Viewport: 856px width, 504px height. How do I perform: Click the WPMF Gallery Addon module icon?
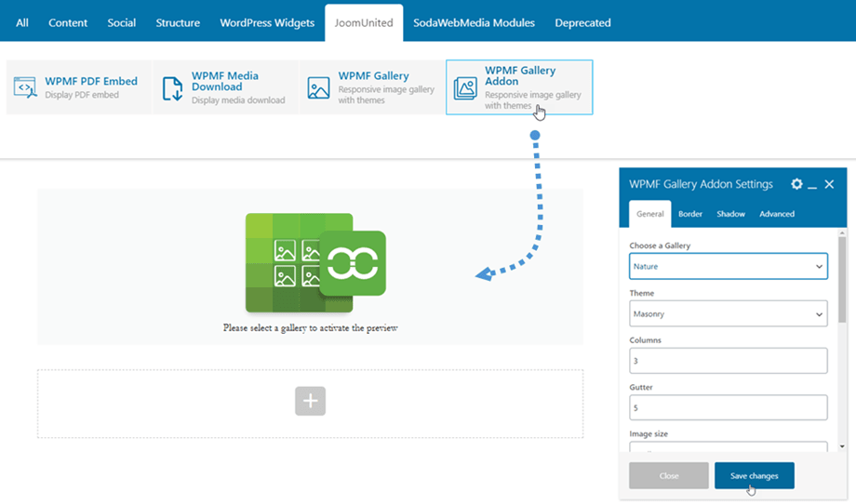(x=465, y=87)
